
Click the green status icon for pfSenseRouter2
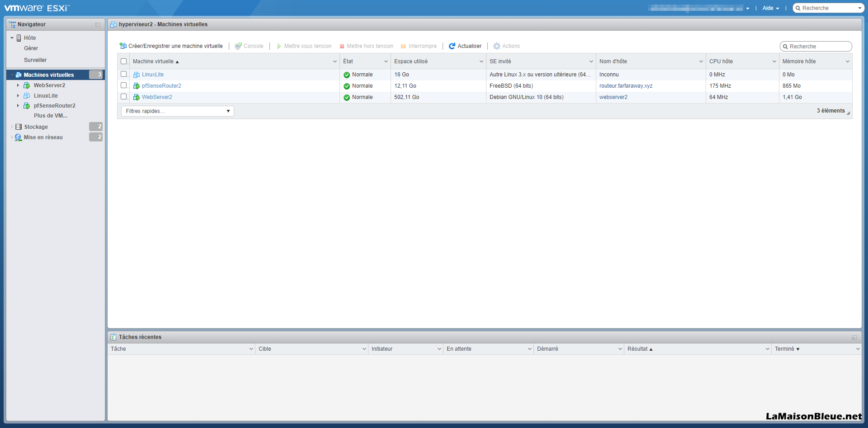pyautogui.click(x=347, y=86)
